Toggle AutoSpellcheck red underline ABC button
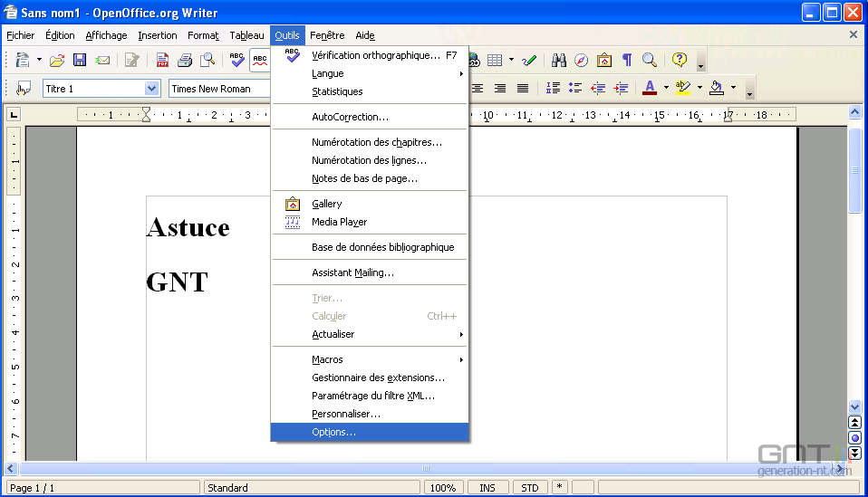This screenshot has width=868, height=497. click(x=260, y=61)
